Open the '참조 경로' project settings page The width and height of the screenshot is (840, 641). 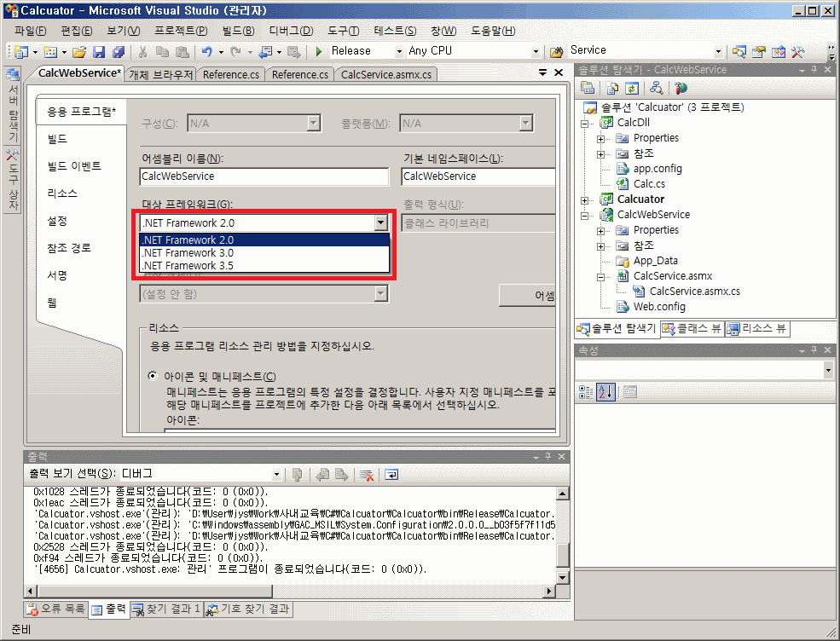tap(69, 248)
